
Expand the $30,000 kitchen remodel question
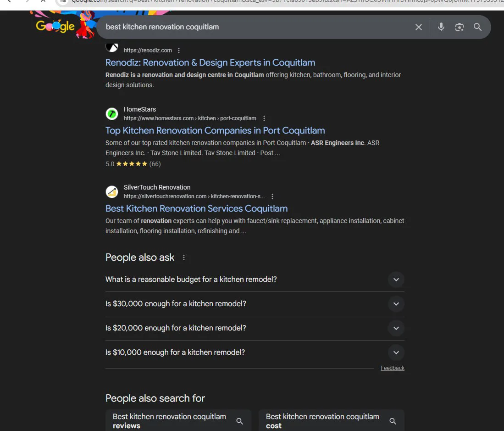[255, 304]
